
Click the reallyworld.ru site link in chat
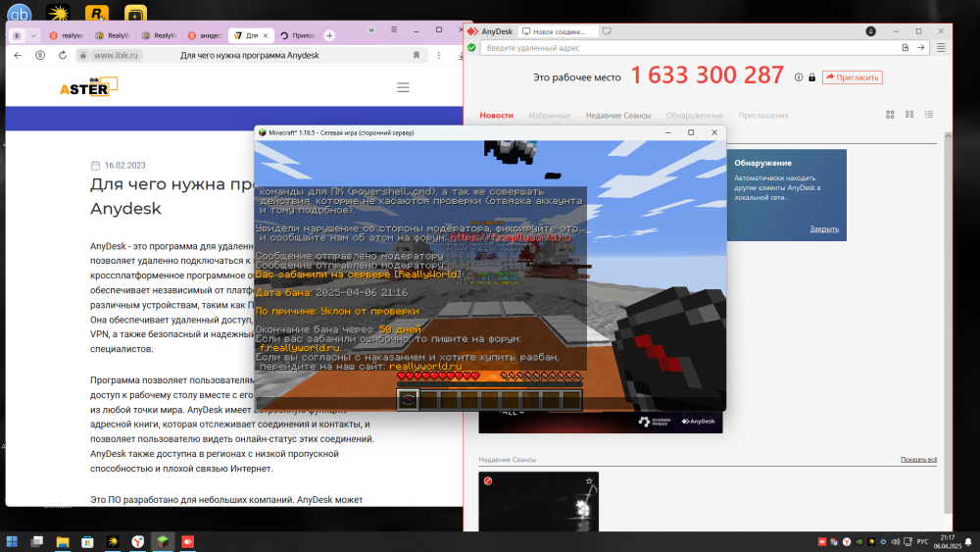coord(425,367)
